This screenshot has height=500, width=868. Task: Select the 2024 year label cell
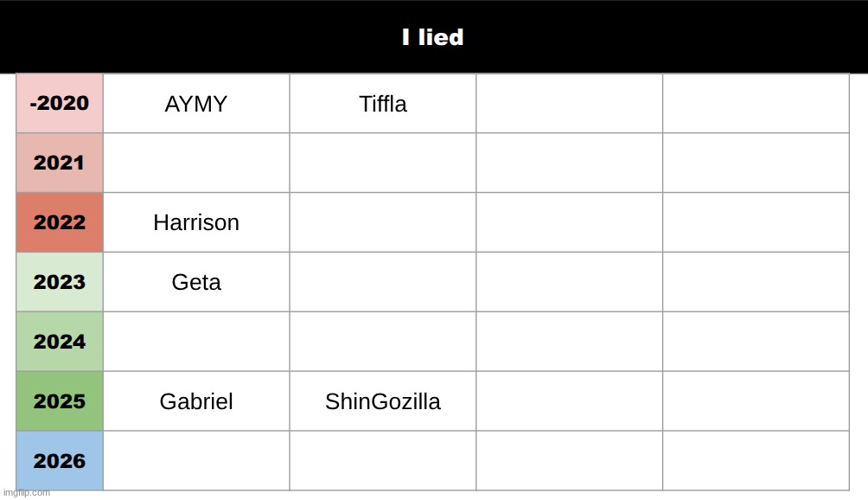tap(60, 342)
